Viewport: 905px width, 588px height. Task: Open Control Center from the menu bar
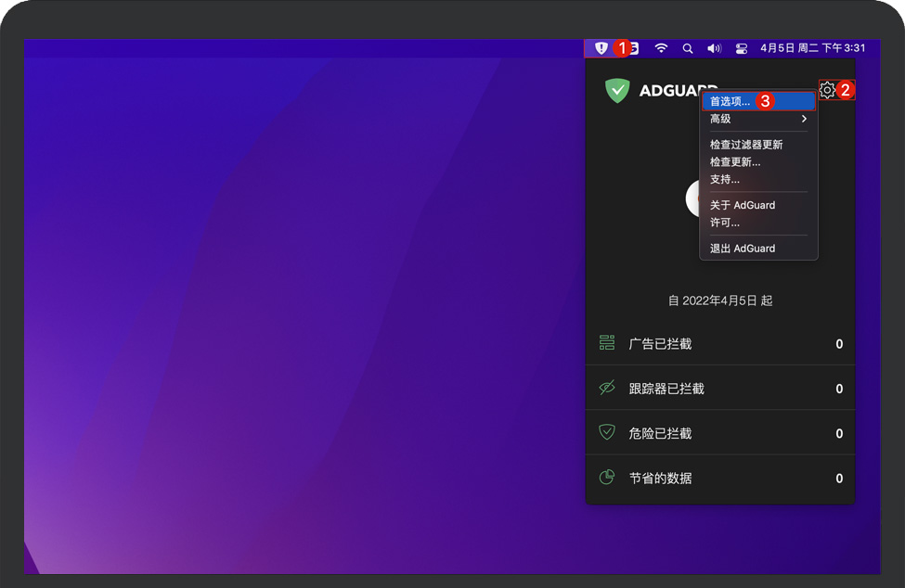pyautogui.click(x=741, y=47)
